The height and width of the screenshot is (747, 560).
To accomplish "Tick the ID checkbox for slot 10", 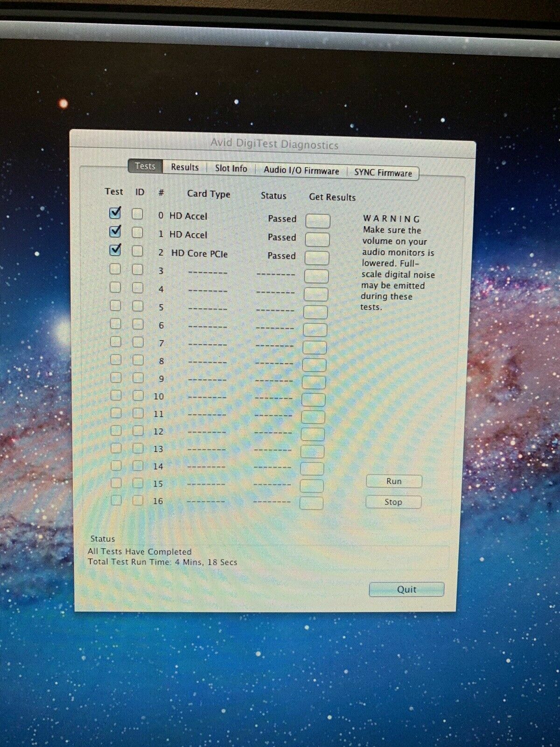I will (138, 395).
